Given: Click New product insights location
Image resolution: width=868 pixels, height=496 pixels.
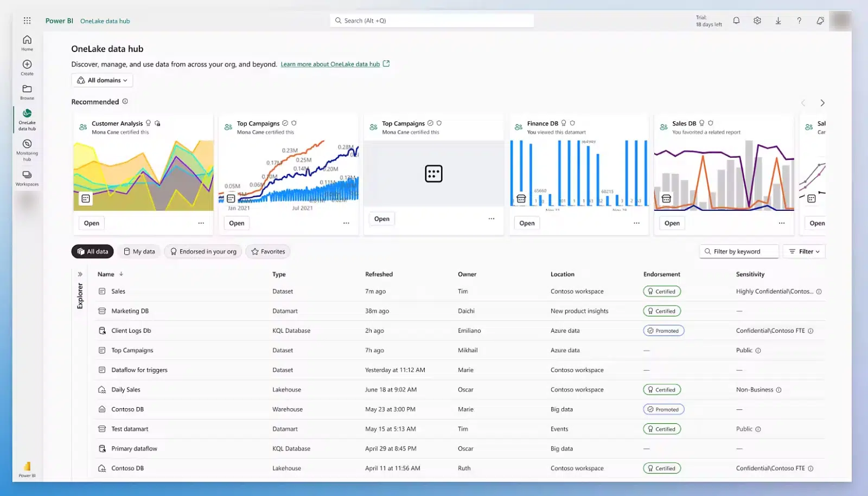Looking at the screenshot, I should click(579, 311).
